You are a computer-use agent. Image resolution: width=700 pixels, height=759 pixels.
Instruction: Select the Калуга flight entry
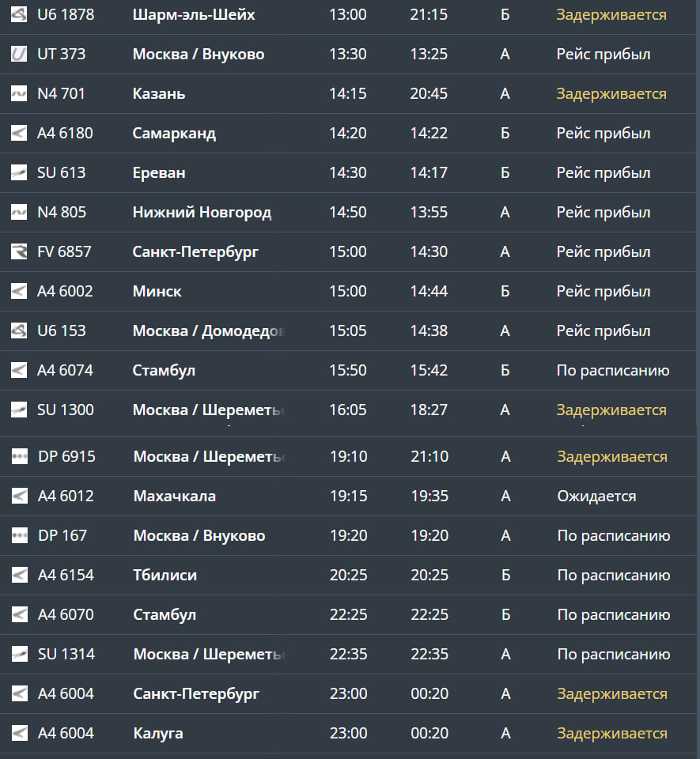tap(158, 734)
